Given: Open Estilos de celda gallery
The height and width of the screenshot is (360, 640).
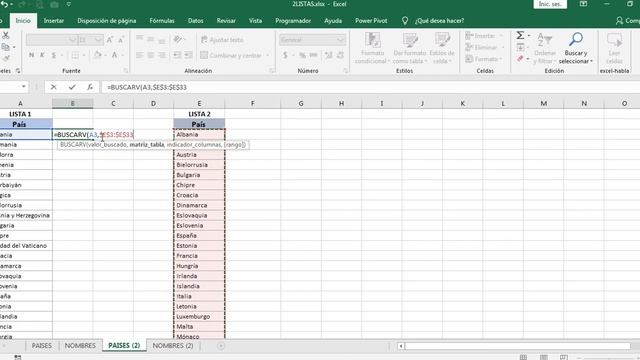Looking at the screenshot, I should 442,48.
